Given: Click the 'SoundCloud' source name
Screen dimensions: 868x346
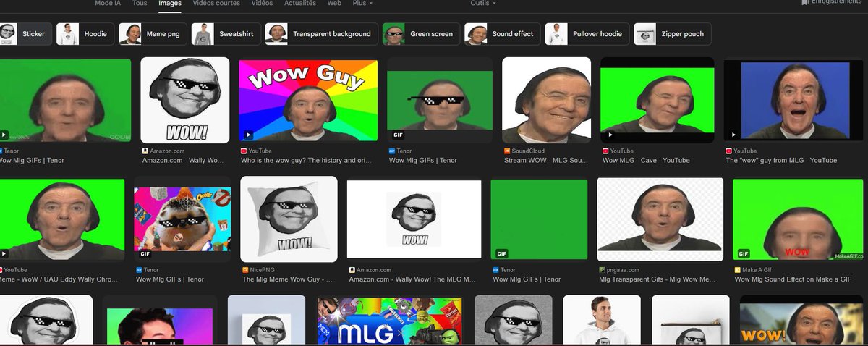Looking at the screenshot, I should pyautogui.click(x=527, y=151).
